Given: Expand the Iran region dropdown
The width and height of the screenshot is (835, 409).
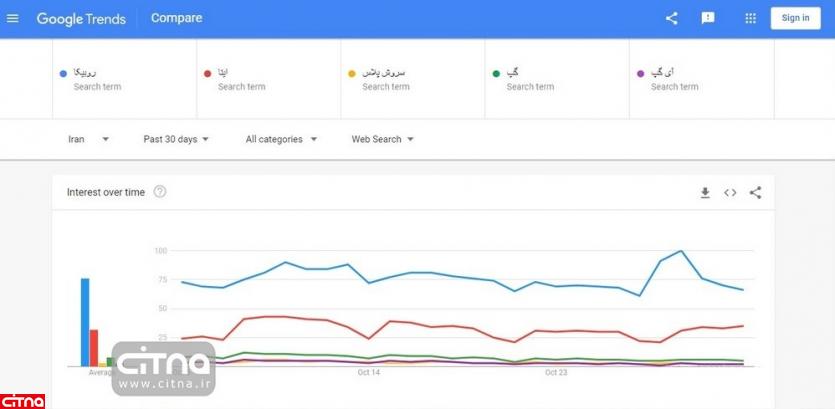Looking at the screenshot, I should [88, 139].
